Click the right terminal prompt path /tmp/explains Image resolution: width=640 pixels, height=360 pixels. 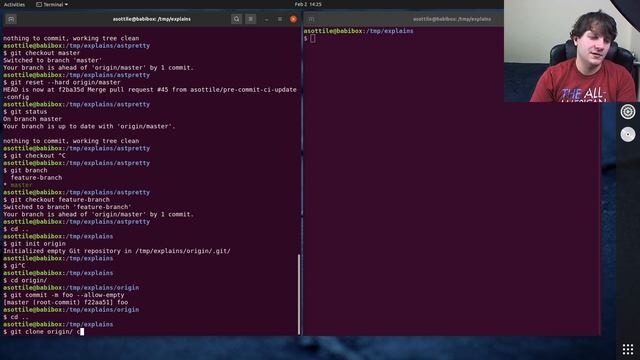pos(389,31)
